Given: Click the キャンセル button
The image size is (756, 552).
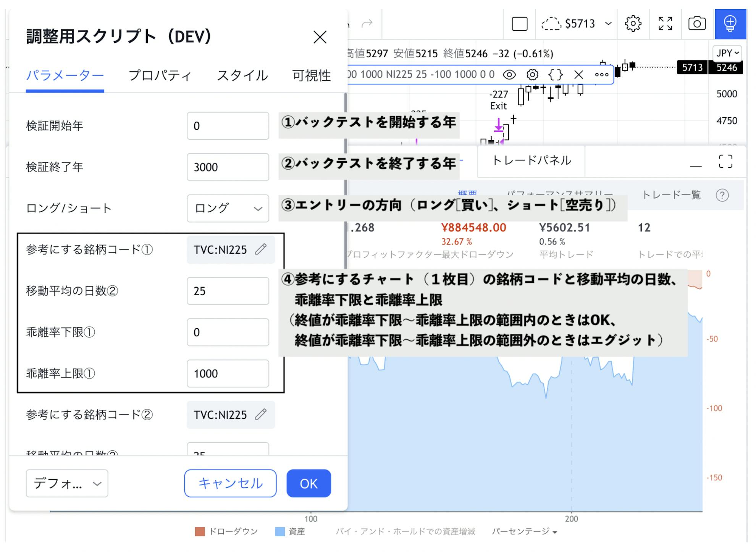Looking at the screenshot, I should click(230, 483).
